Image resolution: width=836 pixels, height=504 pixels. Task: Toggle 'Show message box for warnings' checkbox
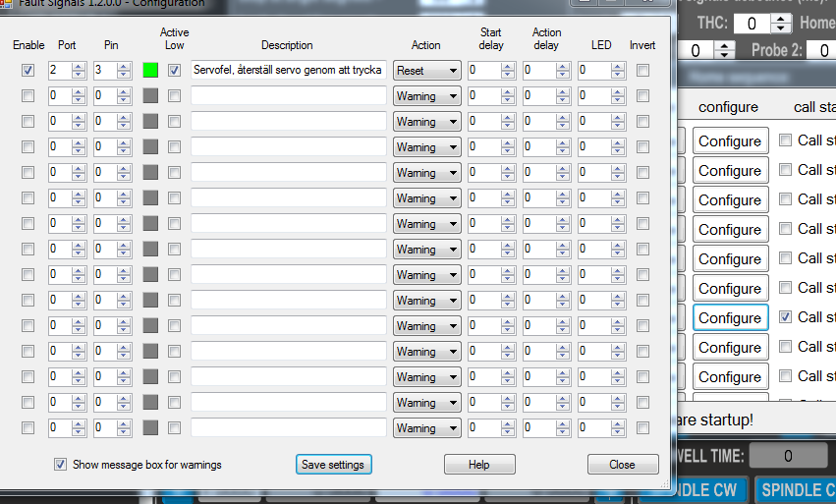tap(61, 465)
